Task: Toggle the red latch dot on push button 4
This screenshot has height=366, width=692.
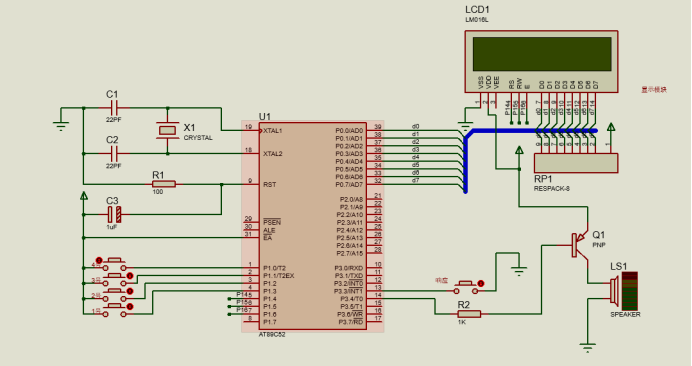Action: tap(99, 260)
